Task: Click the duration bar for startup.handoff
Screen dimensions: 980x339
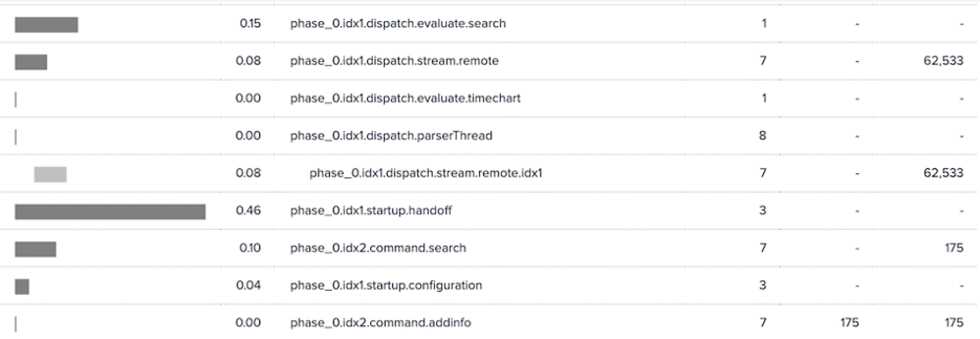Action: (110, 211)
